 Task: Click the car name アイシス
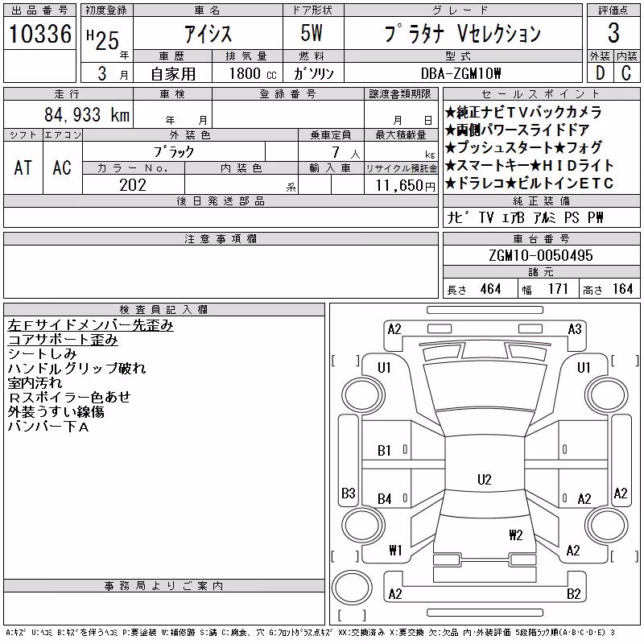(x=208, y=34)
